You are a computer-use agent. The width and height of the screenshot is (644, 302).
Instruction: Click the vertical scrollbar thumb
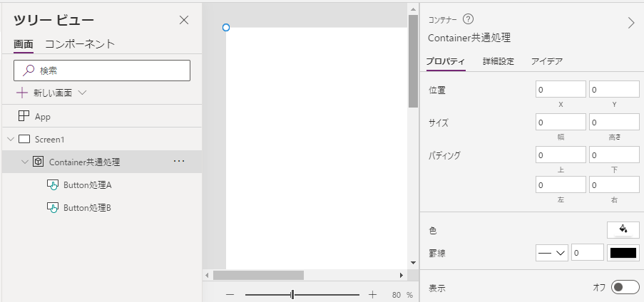click(x=413, y=61)
